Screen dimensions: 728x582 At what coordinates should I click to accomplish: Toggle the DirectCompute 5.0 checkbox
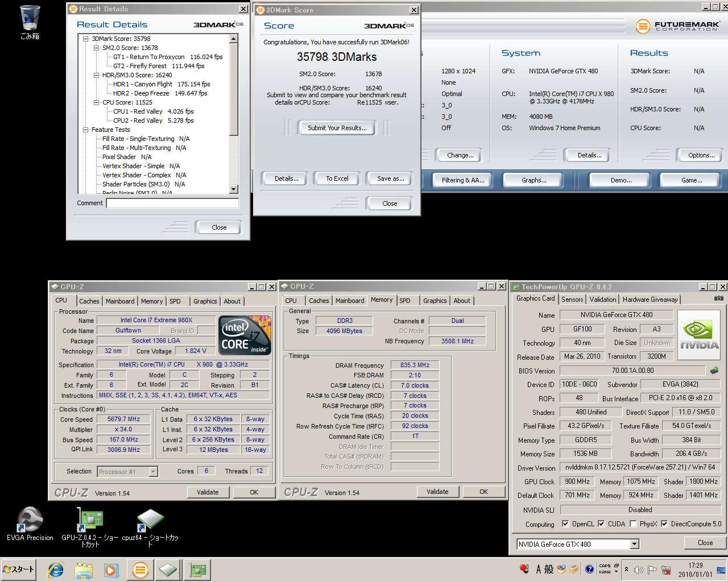click(664, 523)
